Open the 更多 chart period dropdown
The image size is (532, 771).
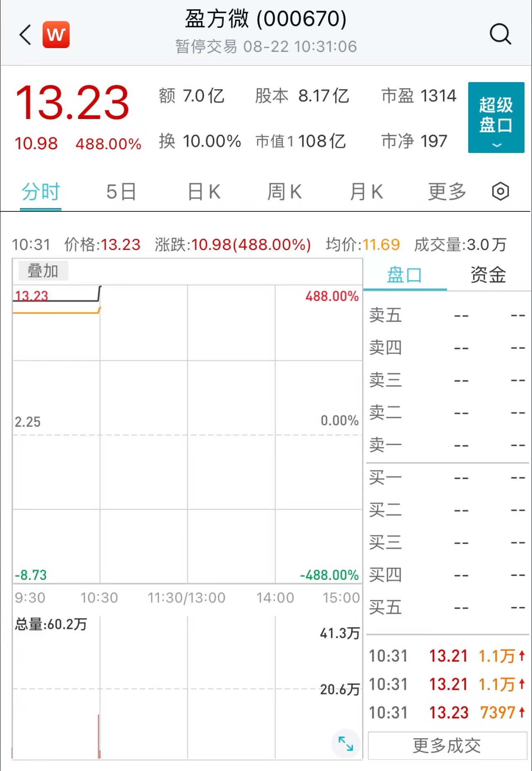pyautogui.click(x=447, y=192)
